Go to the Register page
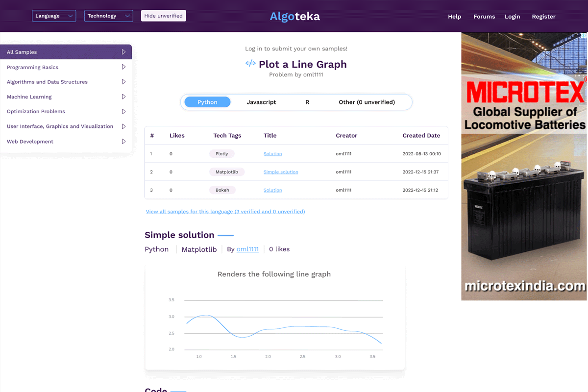This screenshot has width=588, height=392. (x=543, y=17)
